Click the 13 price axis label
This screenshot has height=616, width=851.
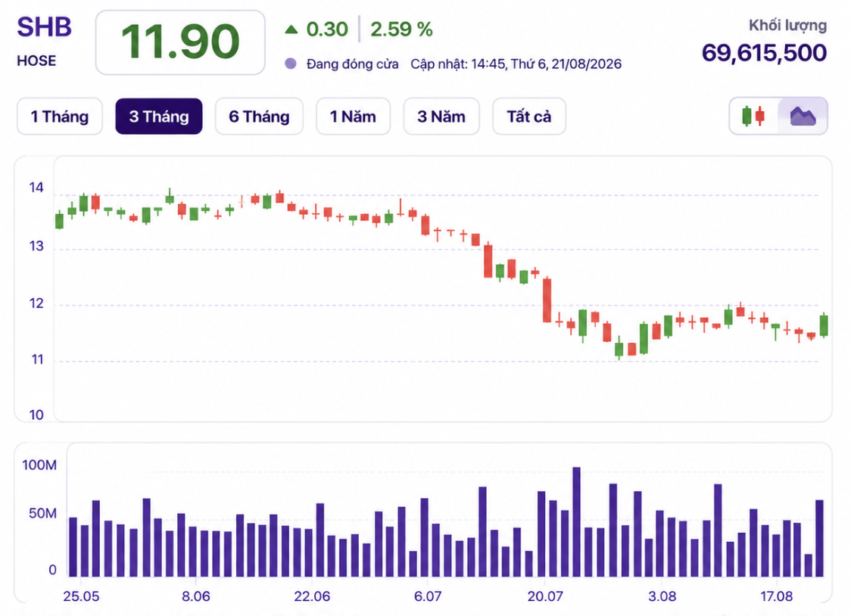pyautogui.click(x=36, y=246)
